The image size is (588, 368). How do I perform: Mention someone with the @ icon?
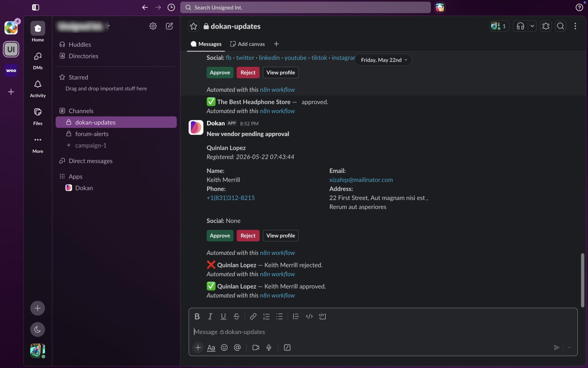point(237,347)
